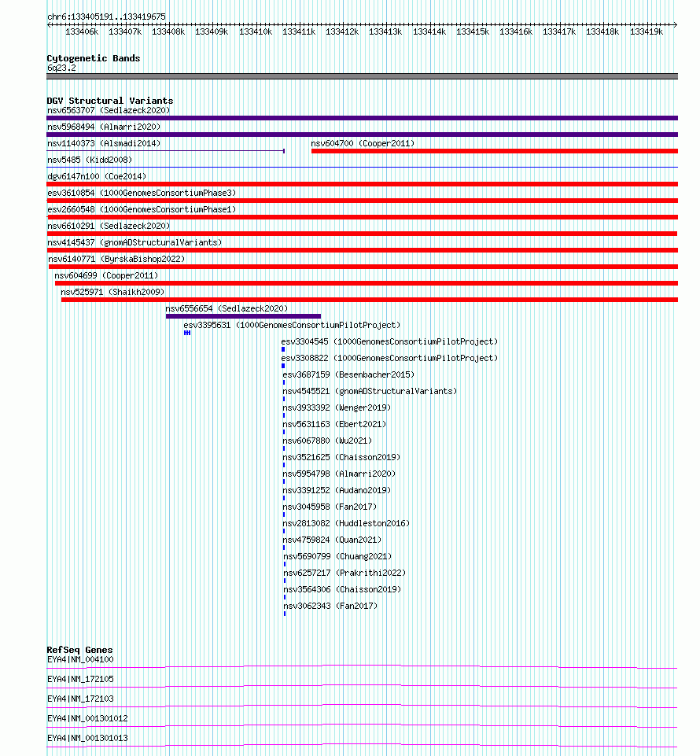Open variant nsv2813082 (Huddleston2016)

[346, 523]
